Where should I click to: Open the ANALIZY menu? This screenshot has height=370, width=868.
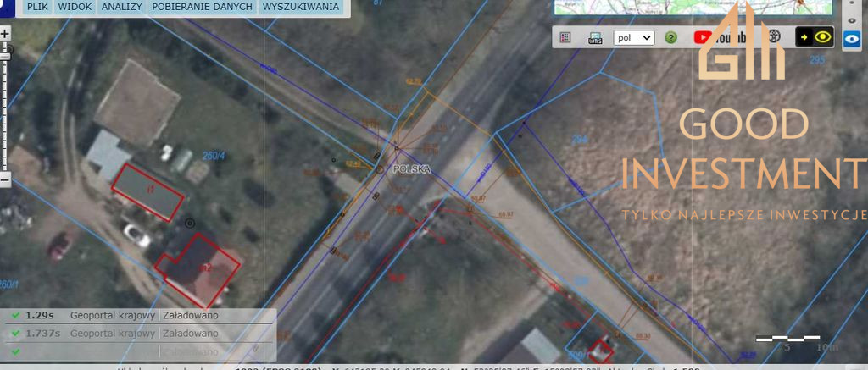(x=122, y=7)
